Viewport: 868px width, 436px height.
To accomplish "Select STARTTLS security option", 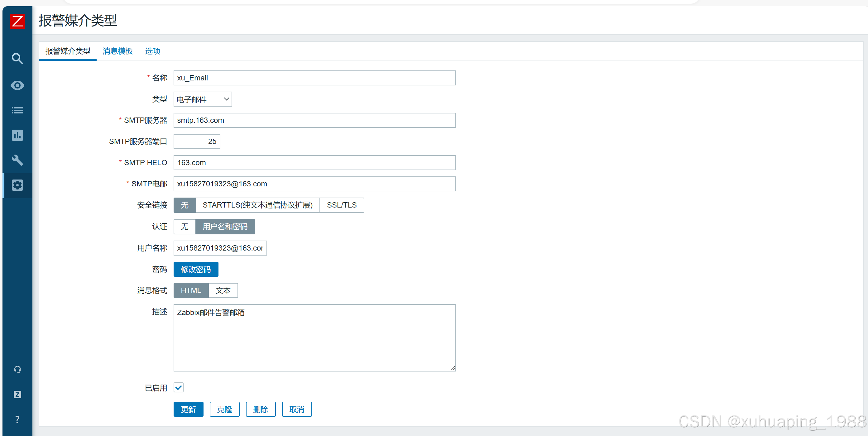I will pyautogui.click(x=257, y=205).
